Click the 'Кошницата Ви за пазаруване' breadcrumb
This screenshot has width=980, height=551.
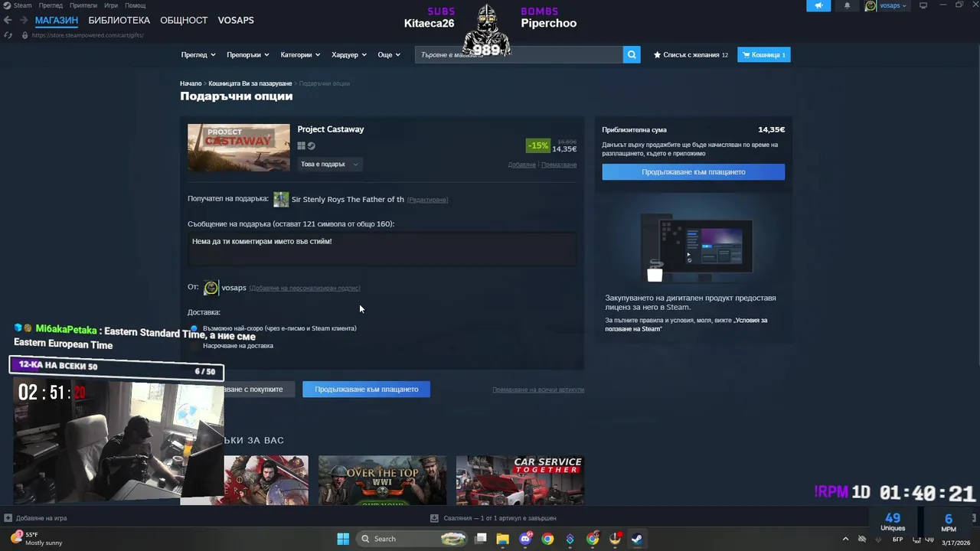pos(250,83)
